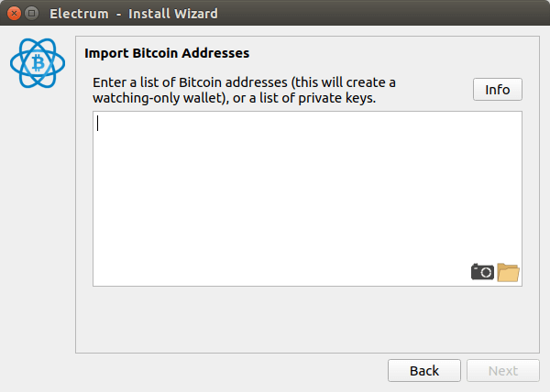Click the Bitcoin symbol inside the logo
The width and height of the screenshot is (550, 392).
point(38,62)
